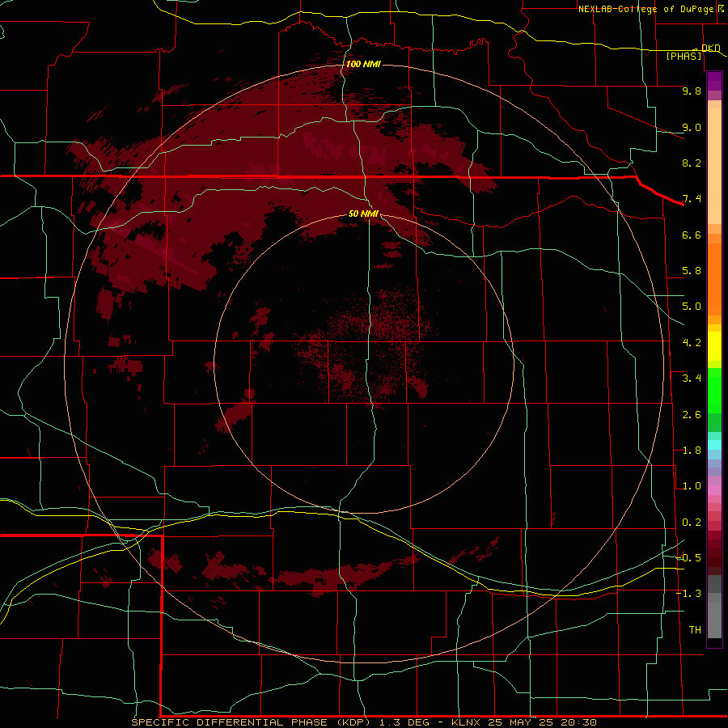Click the 4.2 value on the color scale

tap(692, 343)
